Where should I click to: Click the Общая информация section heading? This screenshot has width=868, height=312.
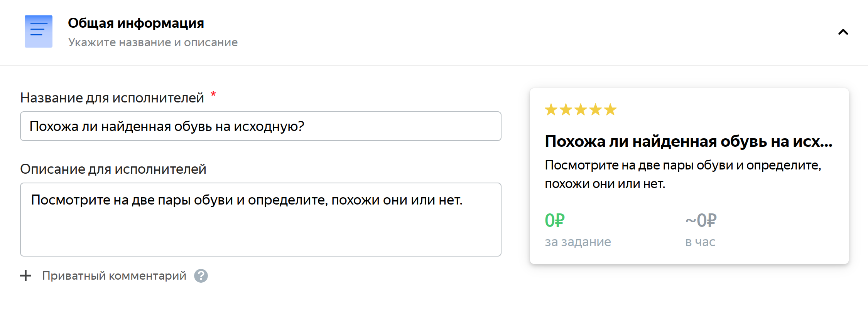[x=136, y=23]
